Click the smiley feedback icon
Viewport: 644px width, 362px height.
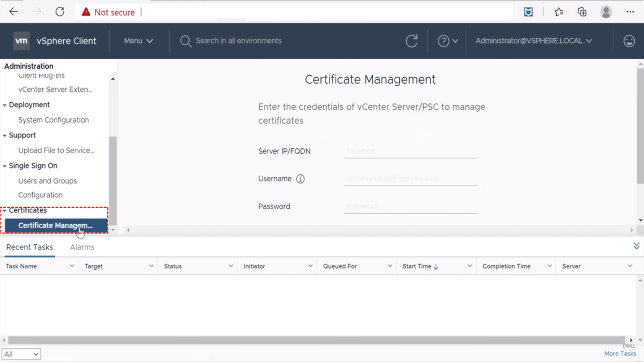coord(629,41)
